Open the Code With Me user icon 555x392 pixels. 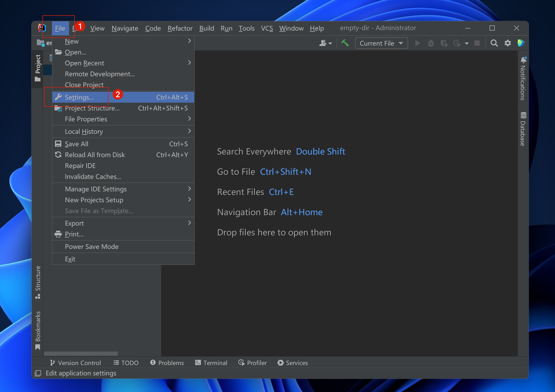[x=325, y=43]
